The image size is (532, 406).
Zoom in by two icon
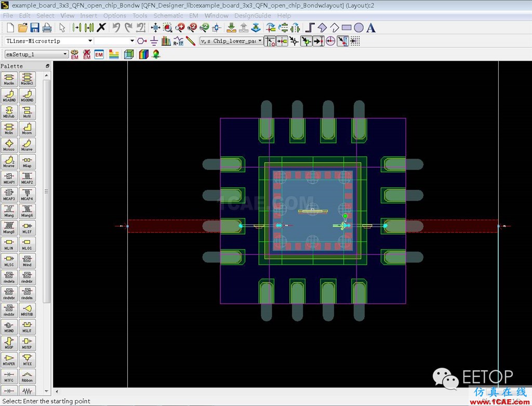[x=192, y=28]
